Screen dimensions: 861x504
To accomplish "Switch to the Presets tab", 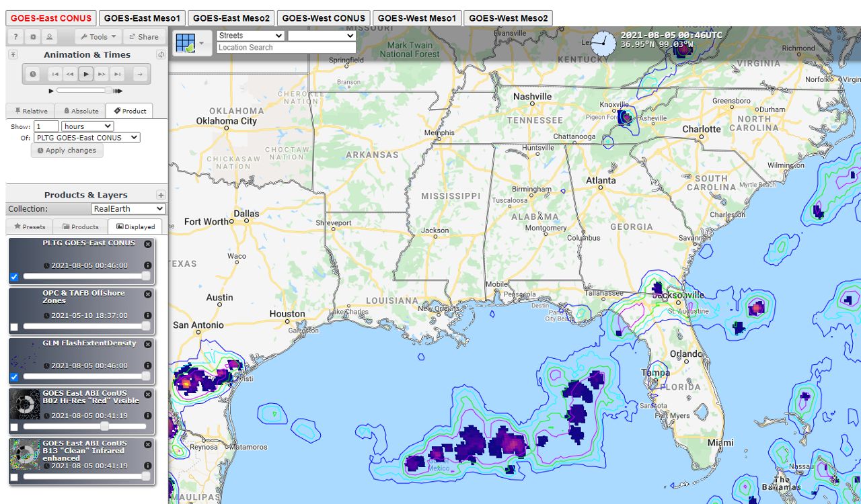I will pos(30,226).
